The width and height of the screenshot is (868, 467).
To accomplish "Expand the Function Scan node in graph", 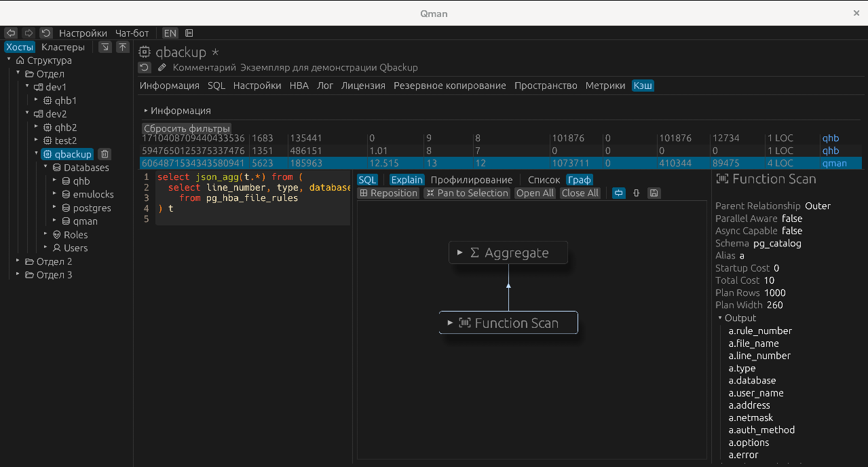I will pos(449,322).
